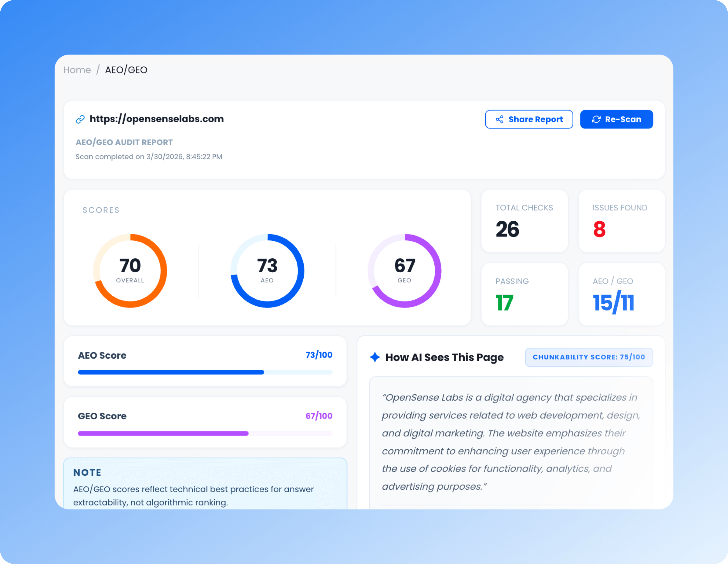Viewport: 728px width, 564px height.
Task: Click the PASSING card label
Action: (x=512, y=281)
